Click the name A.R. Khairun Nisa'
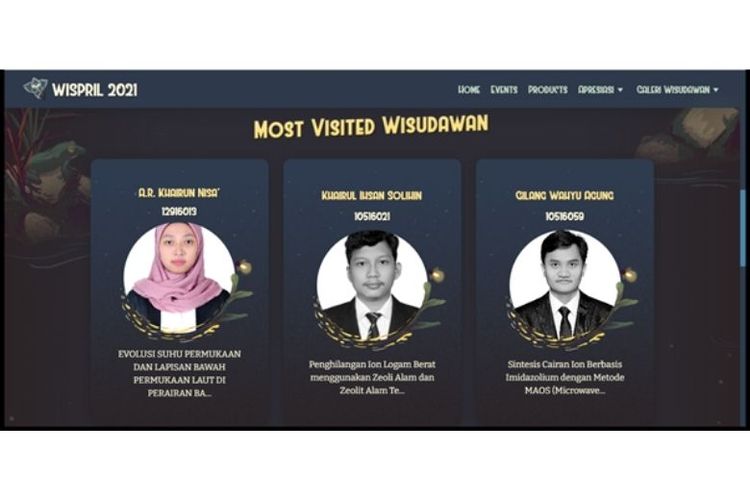 [179, 193]
